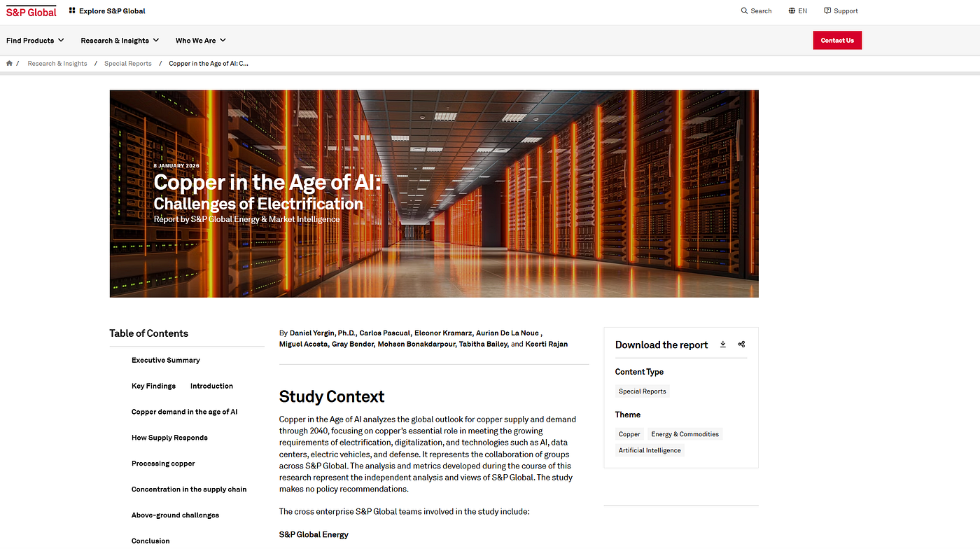Click the Study Context heading
The width and height of the screenshot is (980, 549).
(332, 397)
